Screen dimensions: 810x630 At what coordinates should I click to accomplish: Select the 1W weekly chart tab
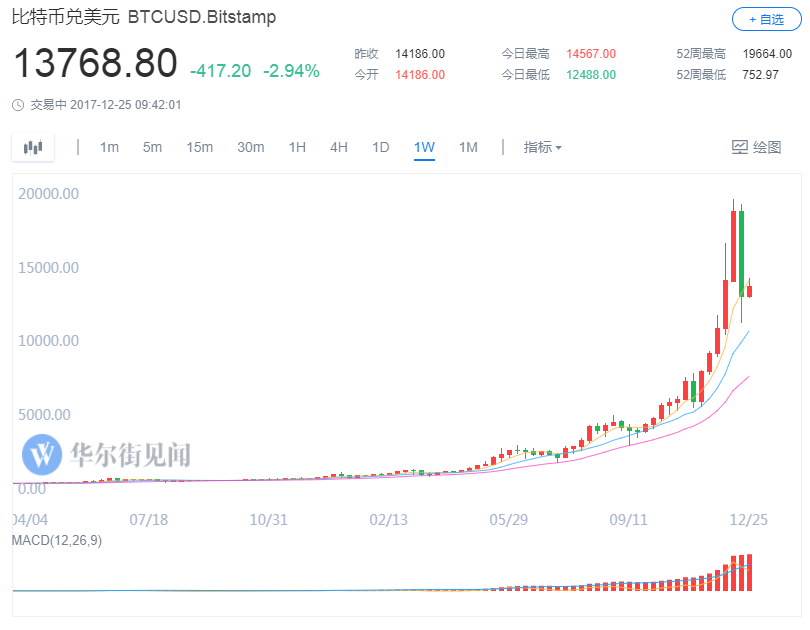point(424,148)
